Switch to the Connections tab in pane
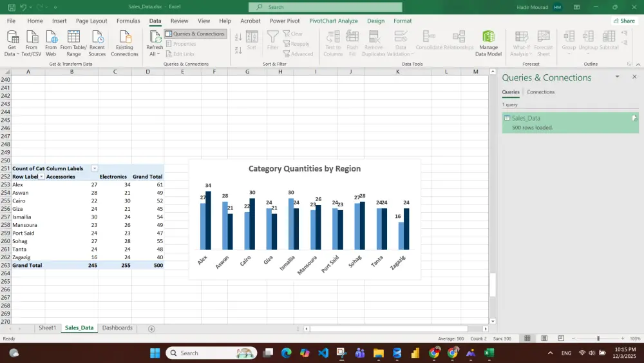644x363 pixels. click(540, 92)
